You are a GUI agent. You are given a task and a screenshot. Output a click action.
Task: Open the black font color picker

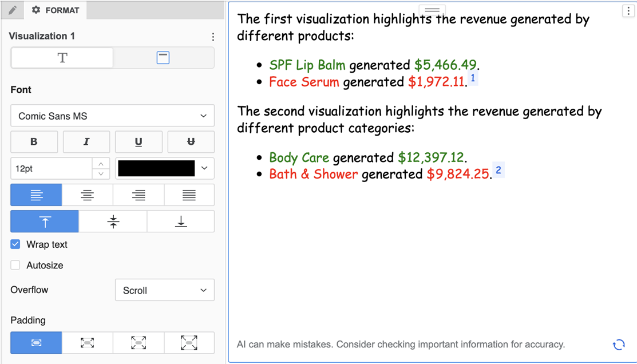click(164, 168)
